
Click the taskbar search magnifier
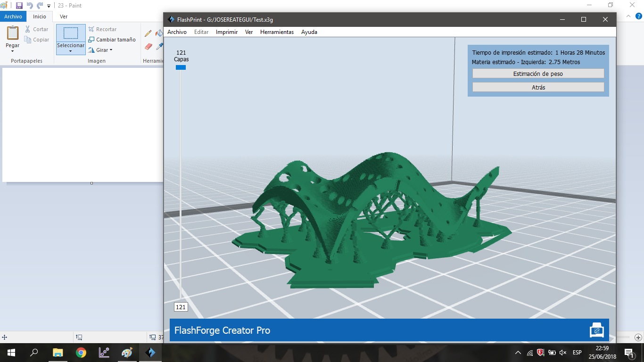pos(34,352)
